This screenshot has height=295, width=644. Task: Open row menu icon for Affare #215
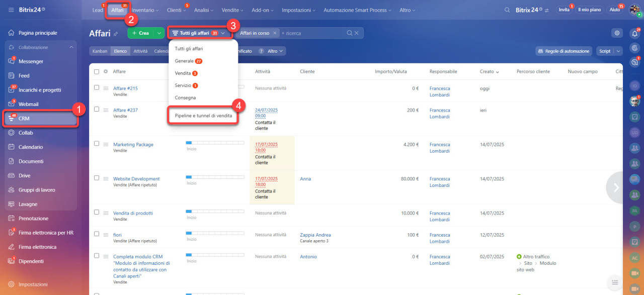tap(106, 88)
